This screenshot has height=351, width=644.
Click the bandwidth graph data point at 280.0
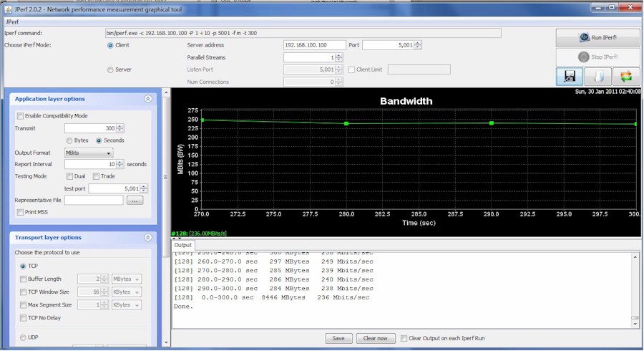click(x=346, y=123)
